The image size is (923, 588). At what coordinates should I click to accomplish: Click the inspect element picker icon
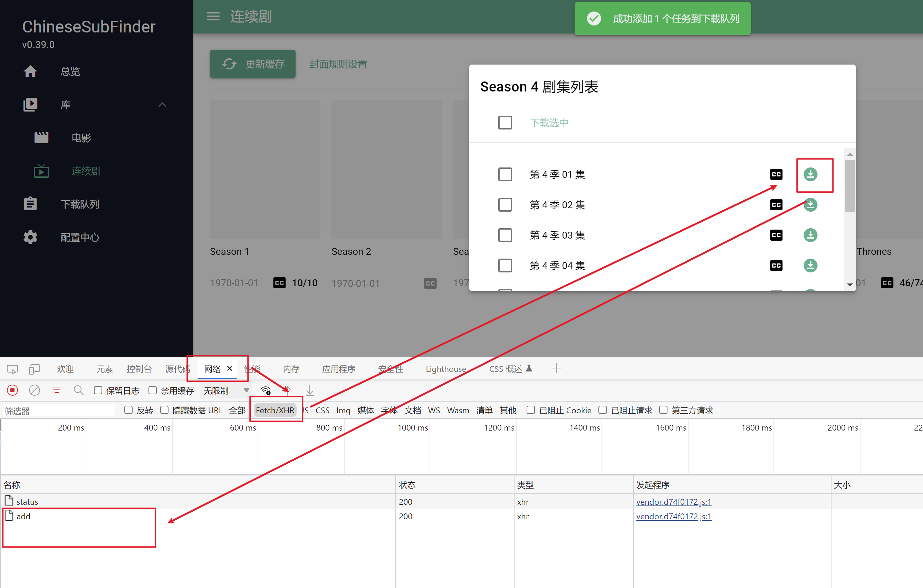coord(12,369)
